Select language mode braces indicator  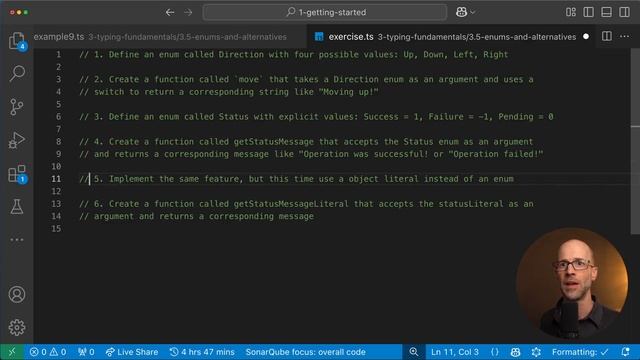point(495,352)
